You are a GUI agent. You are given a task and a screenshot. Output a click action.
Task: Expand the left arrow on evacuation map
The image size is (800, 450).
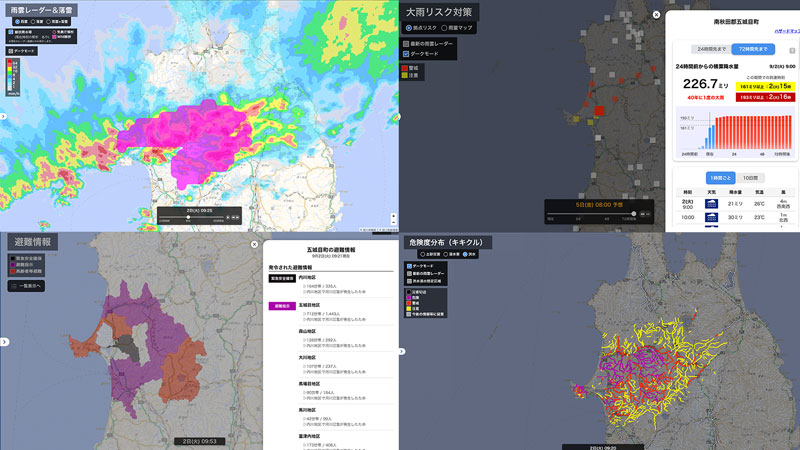pos(4,342)
